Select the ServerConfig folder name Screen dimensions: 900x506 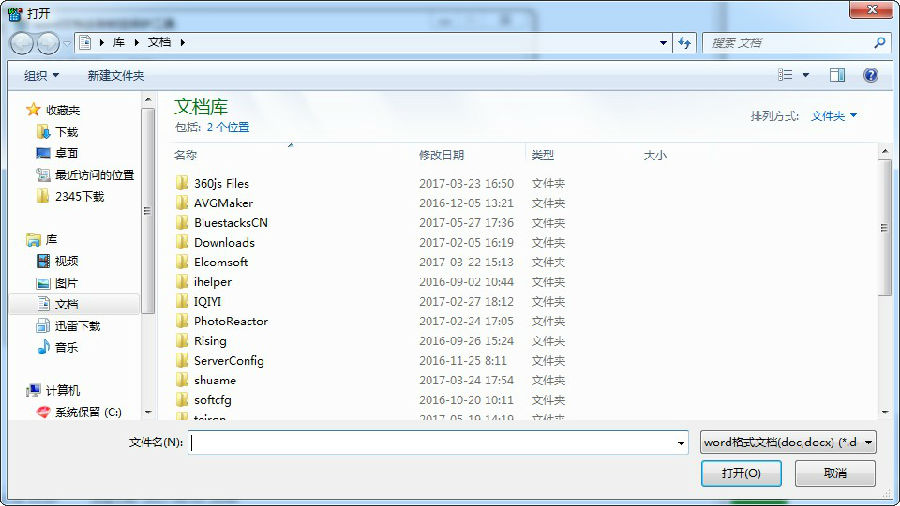228,360
